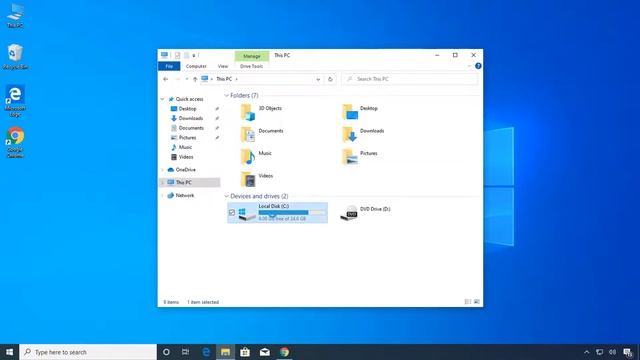Switch to the Computer ribbon tab
Screen dimensions: 640x360
click(x=196, y=66)
